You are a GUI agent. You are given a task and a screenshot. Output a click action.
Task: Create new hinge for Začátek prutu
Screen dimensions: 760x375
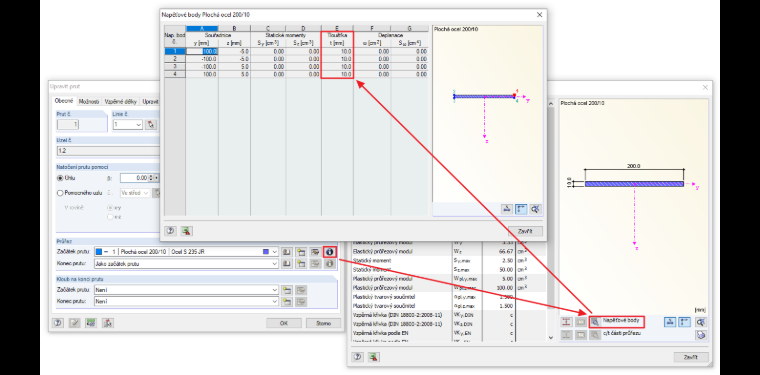[x=287, y=290]
